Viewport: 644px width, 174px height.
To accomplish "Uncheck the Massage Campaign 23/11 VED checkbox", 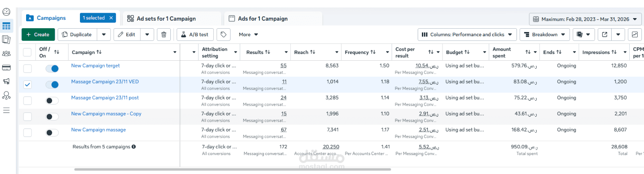I will (27, 85).
